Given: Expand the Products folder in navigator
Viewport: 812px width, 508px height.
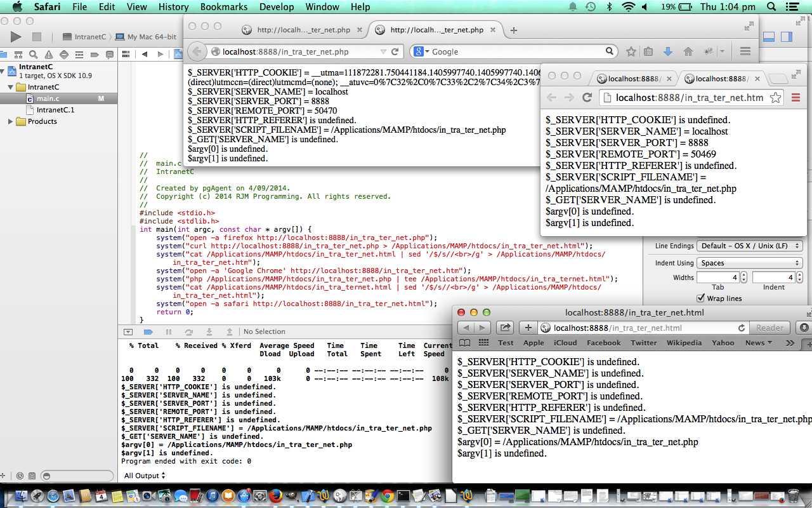Looking at the screenshot, I should tap(10, 121).
